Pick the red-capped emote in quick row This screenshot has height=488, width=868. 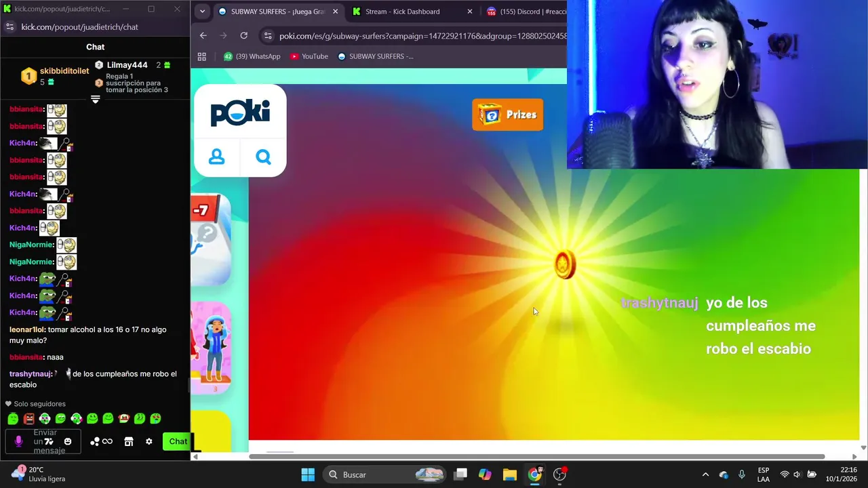124,419
